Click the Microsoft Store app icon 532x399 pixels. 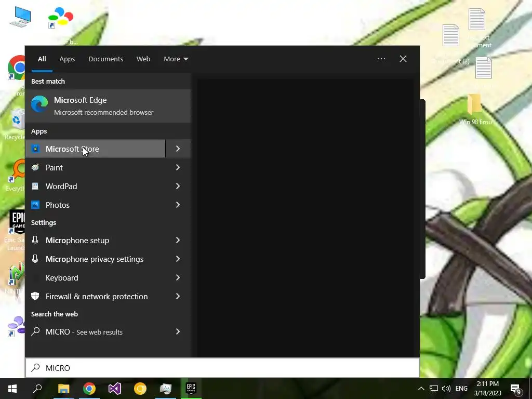tap(35, 149)
